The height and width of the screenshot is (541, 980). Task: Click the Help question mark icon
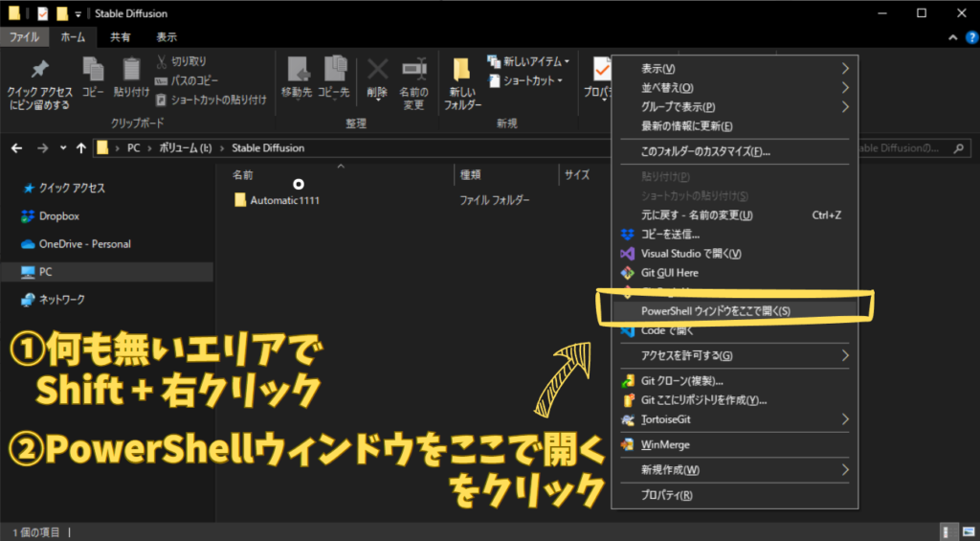tap(970, 37)
